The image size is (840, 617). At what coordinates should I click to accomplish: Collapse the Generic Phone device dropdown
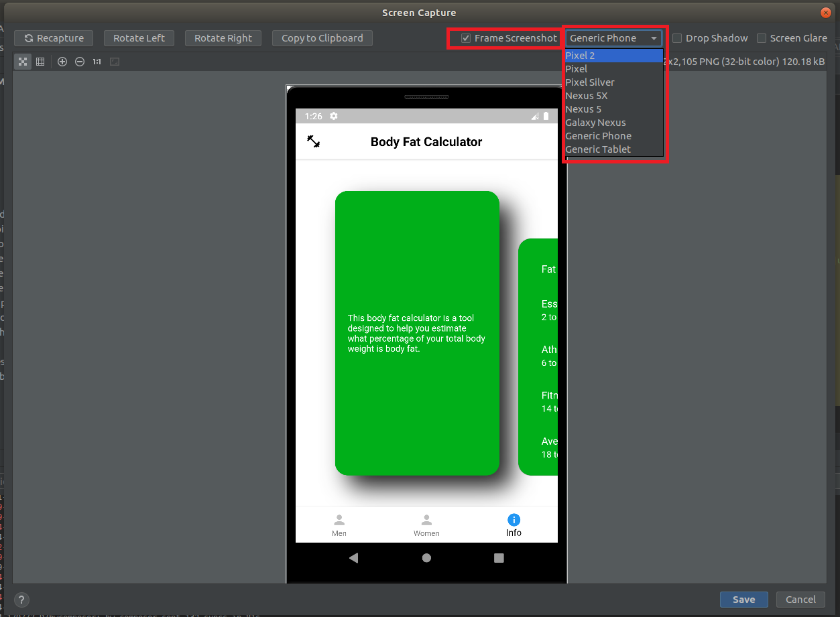coord(613,38)
